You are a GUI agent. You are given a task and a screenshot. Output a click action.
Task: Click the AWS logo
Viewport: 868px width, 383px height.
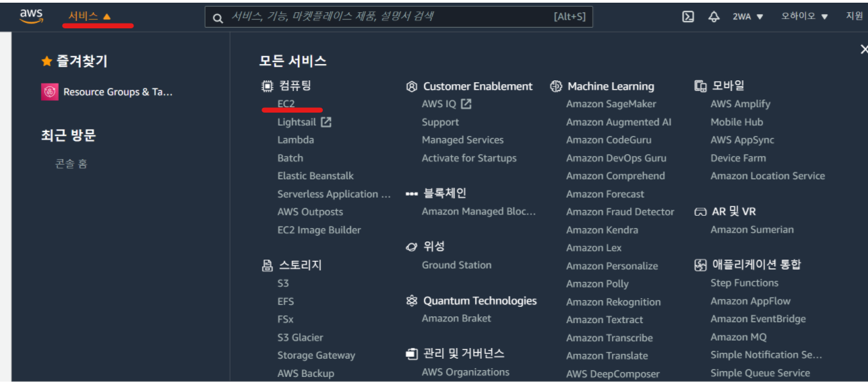[31, 17]
